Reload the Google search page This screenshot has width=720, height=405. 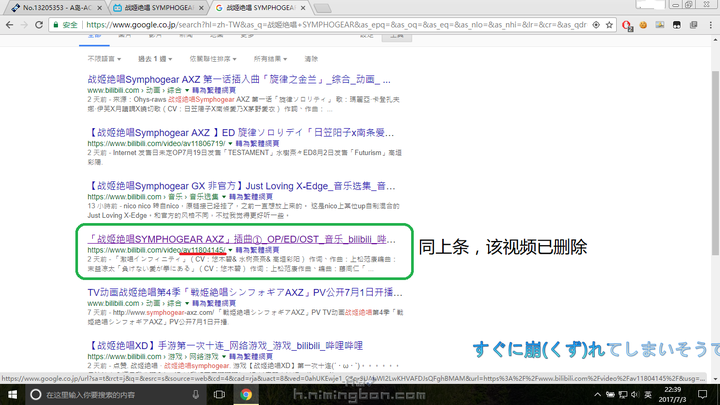[39, 25]
